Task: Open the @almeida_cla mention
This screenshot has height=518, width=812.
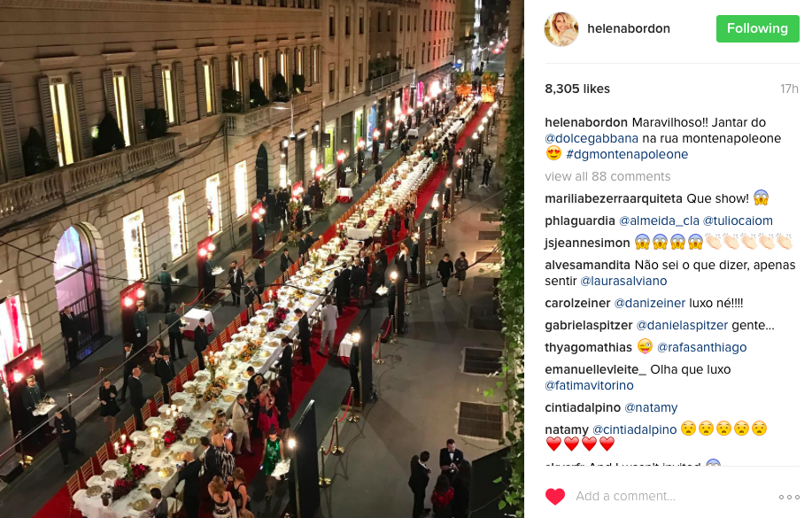Action: pyautogui.click(x=659, y=220)
